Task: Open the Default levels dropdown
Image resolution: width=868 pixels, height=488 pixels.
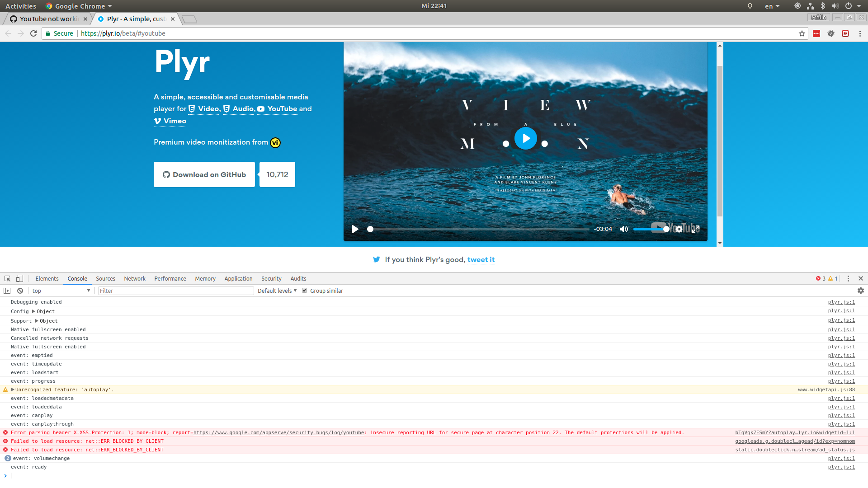Action: [276, 291]
